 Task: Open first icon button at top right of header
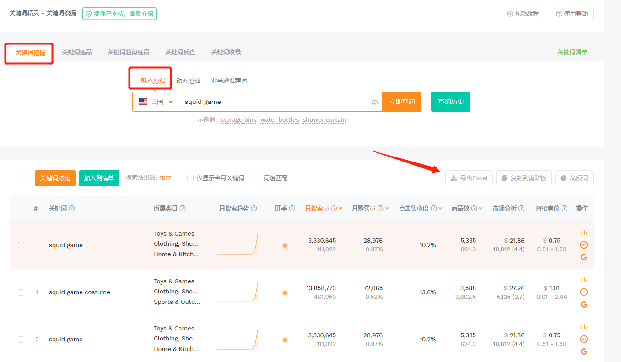pyautogui.click(x=523, y=13)
